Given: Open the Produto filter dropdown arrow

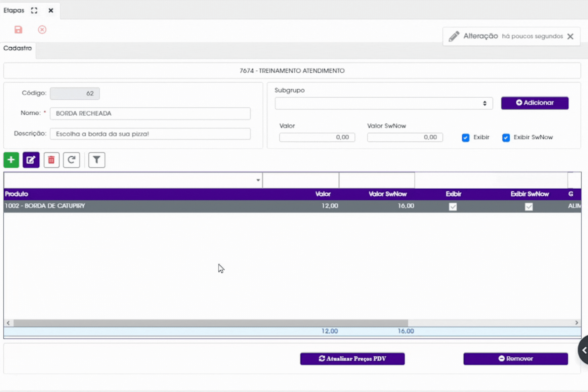Looking at the screenshot, I should 258,180.
